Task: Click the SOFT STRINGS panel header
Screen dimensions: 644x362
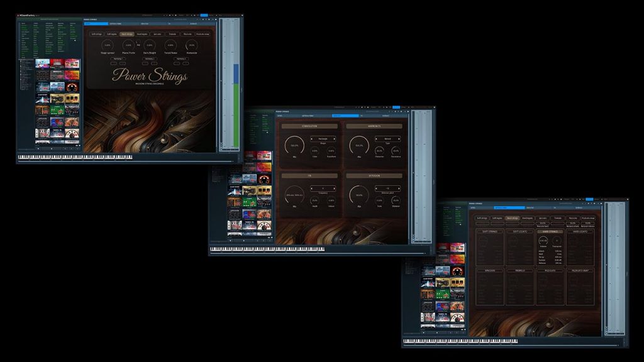Action: pos(490,231)
